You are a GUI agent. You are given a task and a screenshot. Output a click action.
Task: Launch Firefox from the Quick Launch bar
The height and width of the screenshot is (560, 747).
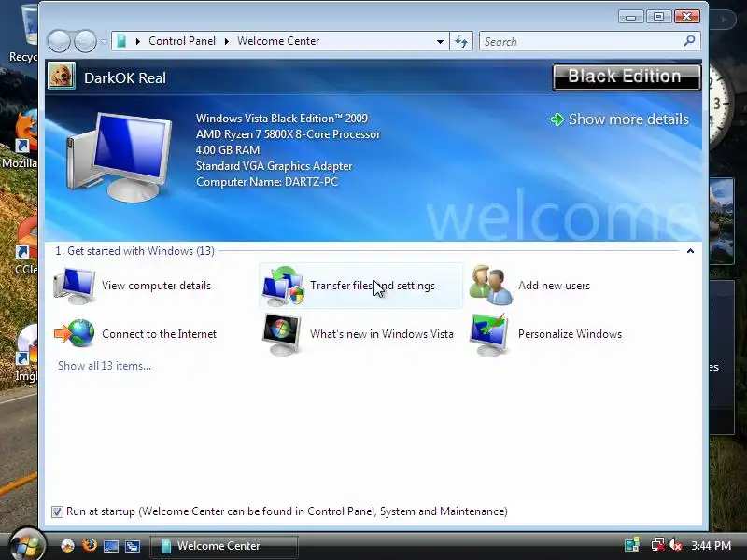point(89,546)
